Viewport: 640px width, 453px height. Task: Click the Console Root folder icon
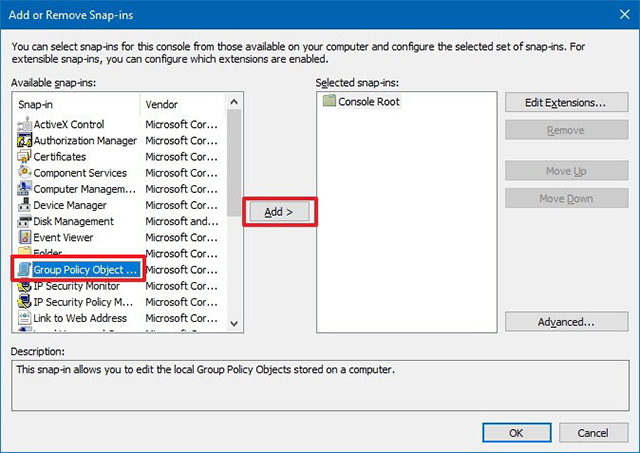coord(329,101)
